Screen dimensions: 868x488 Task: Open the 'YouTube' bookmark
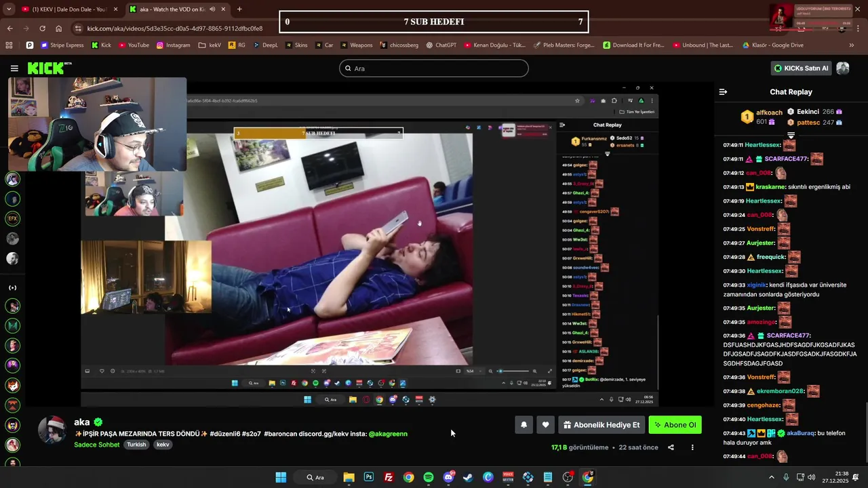coord(134,45)
